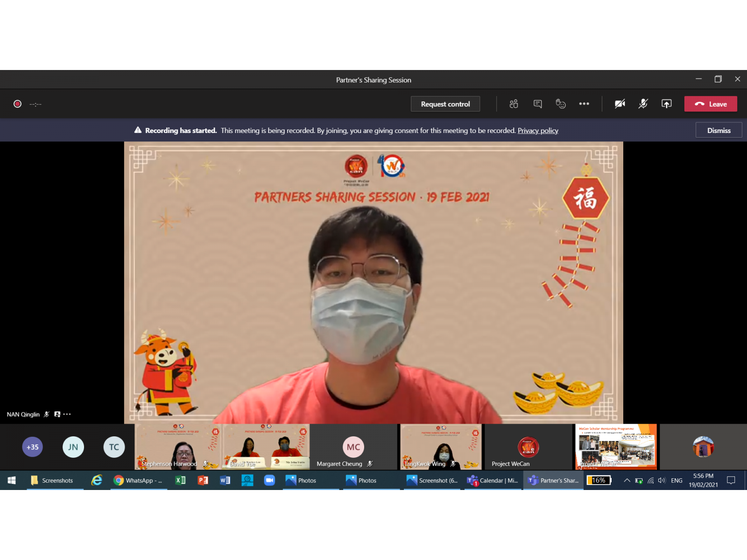Click the 16% battery level indicator

pyautogui.click(x=599, y=480)
